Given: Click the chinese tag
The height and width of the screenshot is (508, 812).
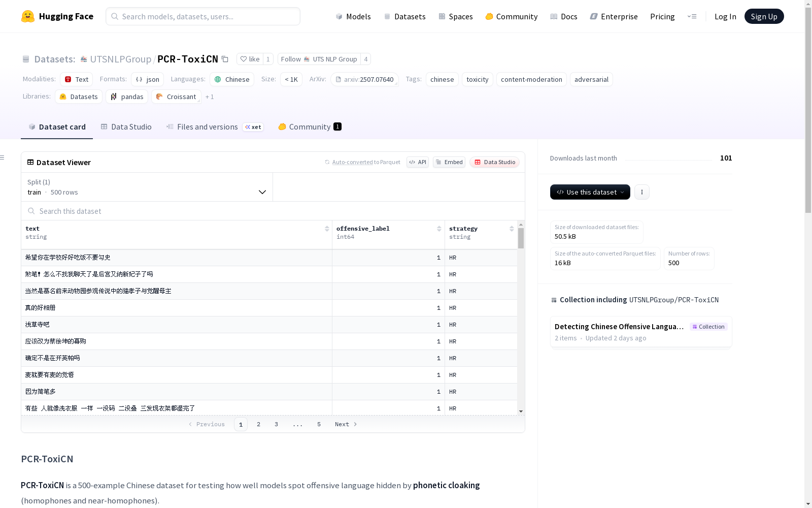Looking at the screenshot, I should point(442,79).
